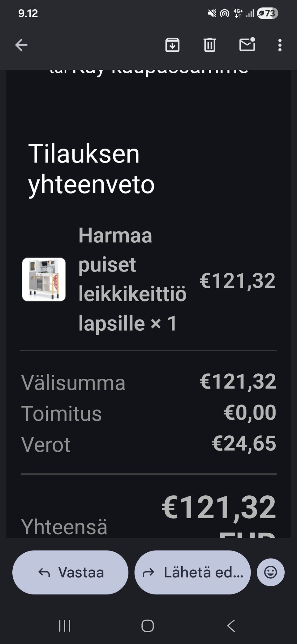
Task: Tap the Harmaa puiset leikkikeittiö product name
Action: click(x=132, y=279)
